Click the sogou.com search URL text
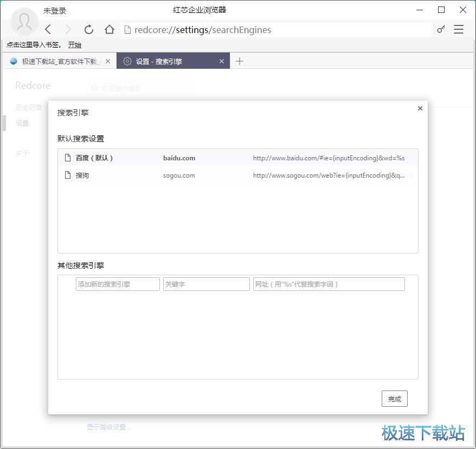476x449 pixels. click(x=329, y=175)
